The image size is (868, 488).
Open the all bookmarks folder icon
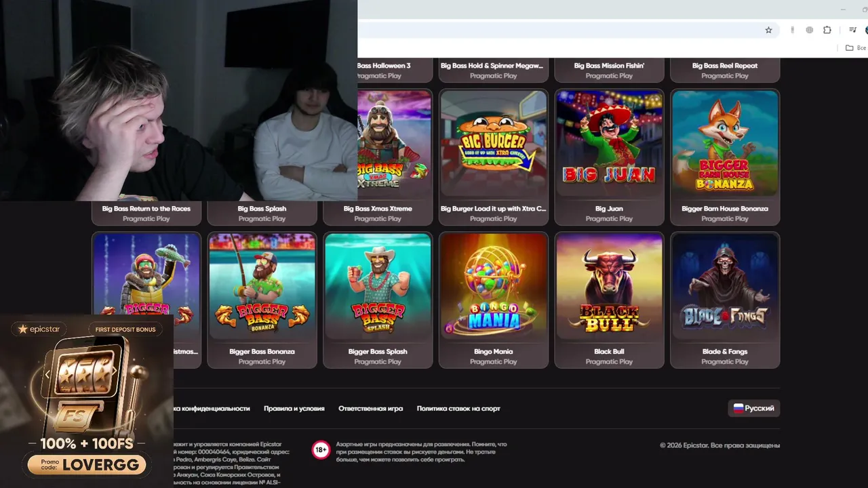pyautogui.click(x=849, y=48)
